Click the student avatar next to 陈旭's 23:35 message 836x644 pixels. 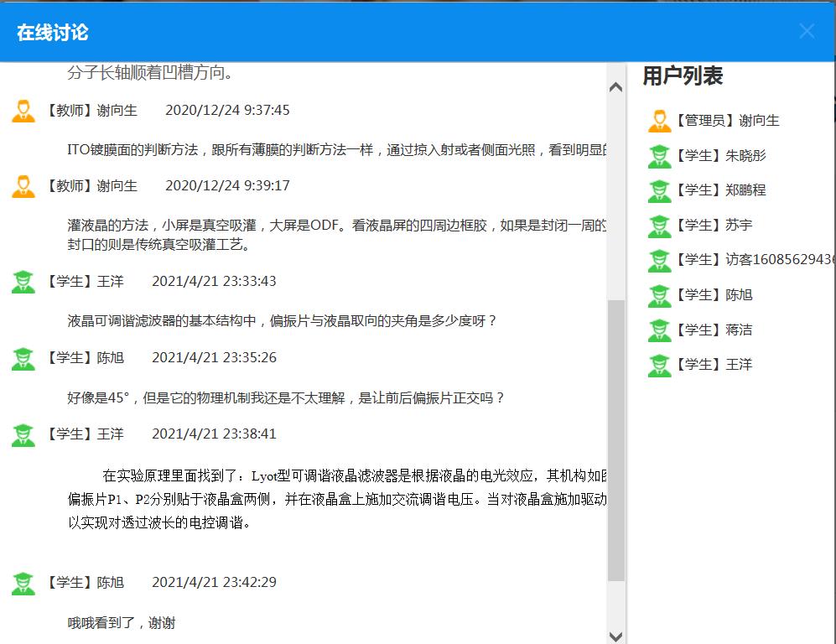pos(23,356)
